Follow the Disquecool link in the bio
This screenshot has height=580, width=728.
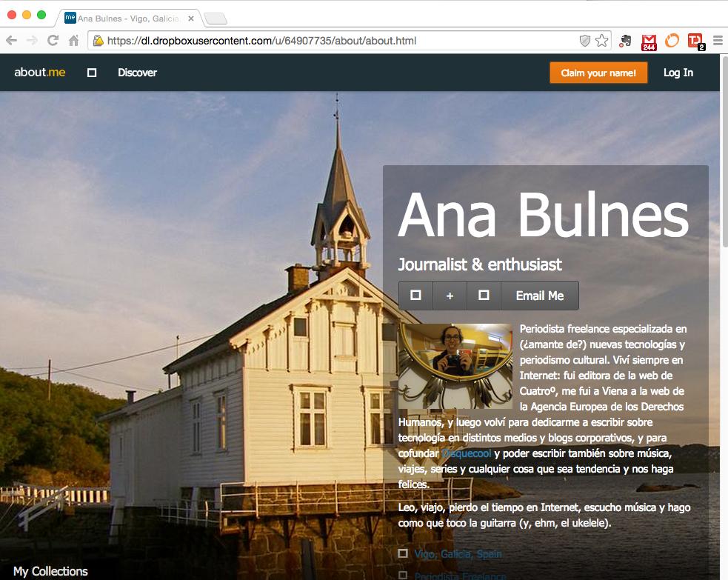click(466, 453)
